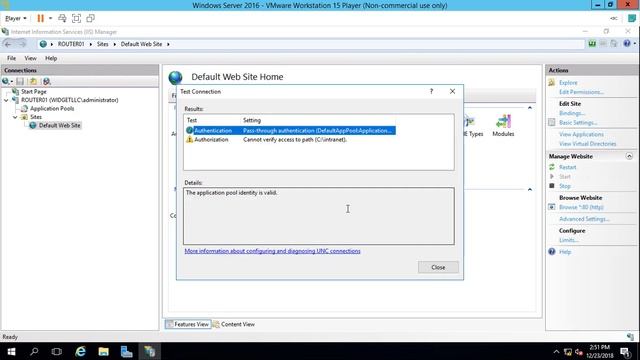Switch to Content View tab
Image resolution: width=640 pixels, height=360 pixels.
pyautogui.click(x=234, y=324)
